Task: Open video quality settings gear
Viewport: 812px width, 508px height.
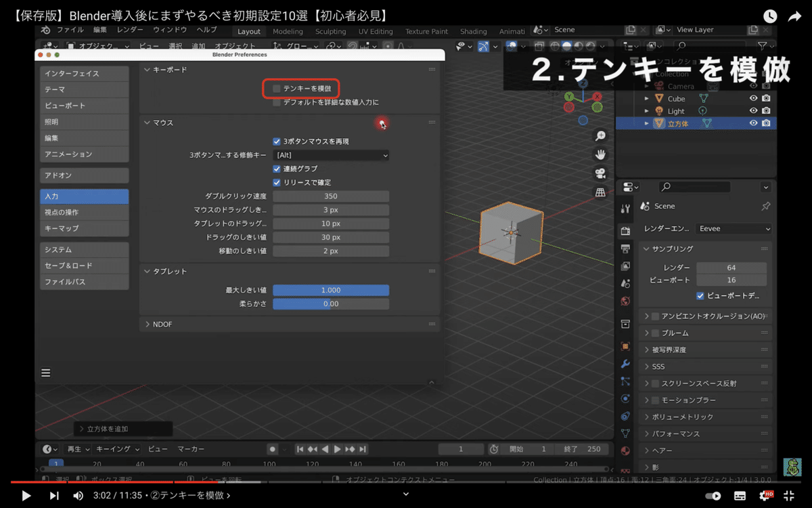Action: tap(765, 496)
